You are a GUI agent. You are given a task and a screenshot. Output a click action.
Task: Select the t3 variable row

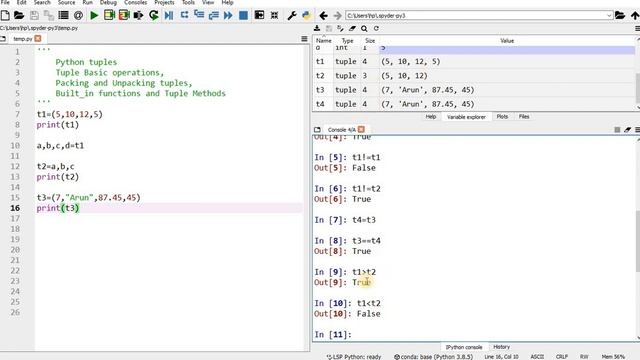click(474, 90)
